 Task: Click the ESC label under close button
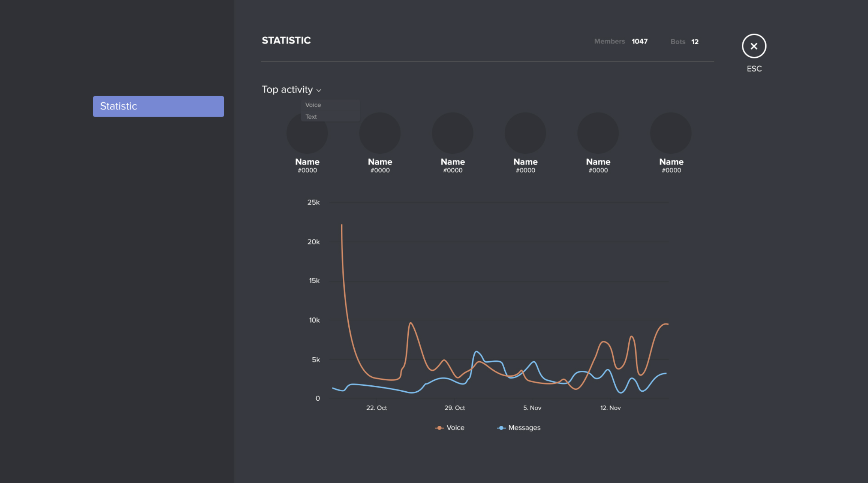(754, 69)
